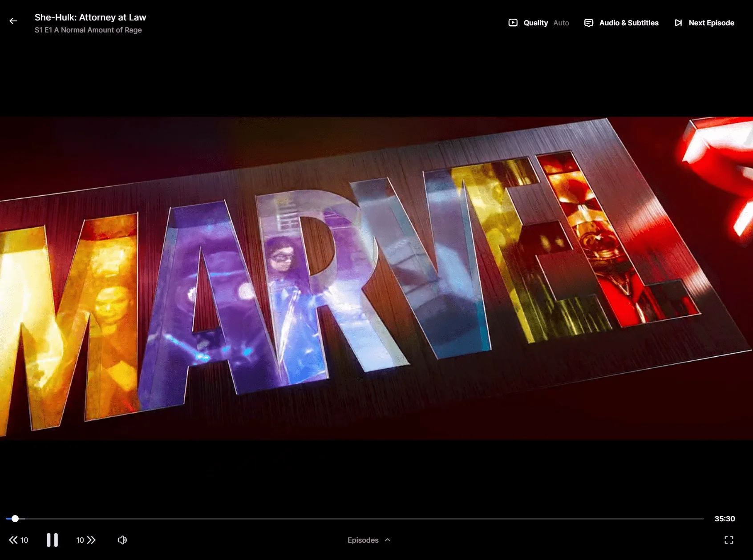Click the skip-to-next icon
Screen dimensions: 753x560
(678, 23)
